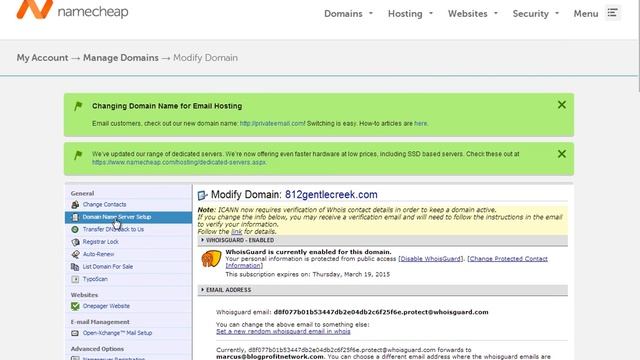Select List Domain For Sale
Screen dimensions: 640x360
click(x=108, y=267)
